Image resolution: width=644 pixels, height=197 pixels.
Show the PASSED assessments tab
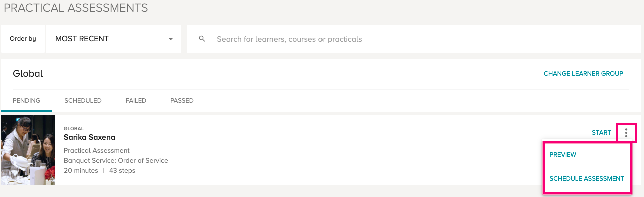182,101
